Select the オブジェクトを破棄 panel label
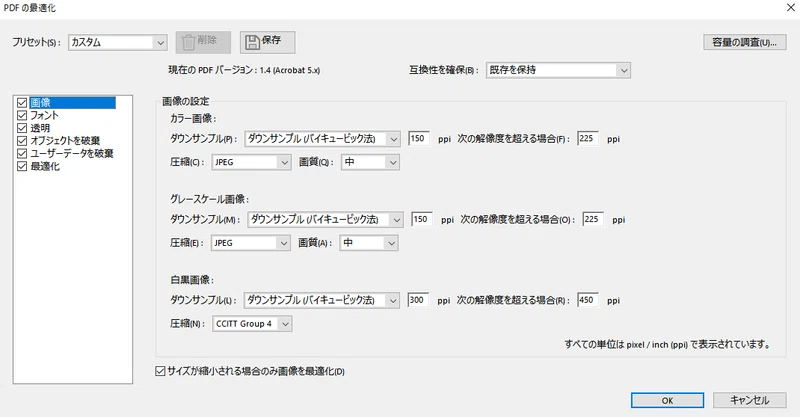The image size is (800, 417). tap(65, 140)
